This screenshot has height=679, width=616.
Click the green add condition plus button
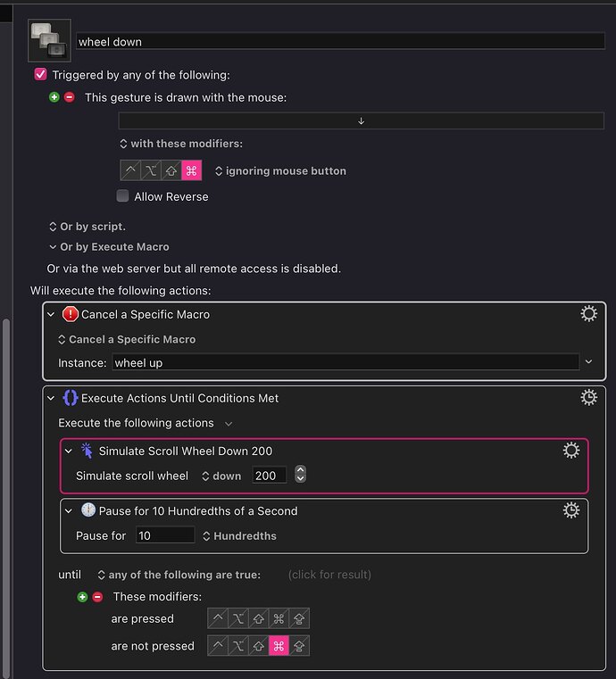click(83, 597)
